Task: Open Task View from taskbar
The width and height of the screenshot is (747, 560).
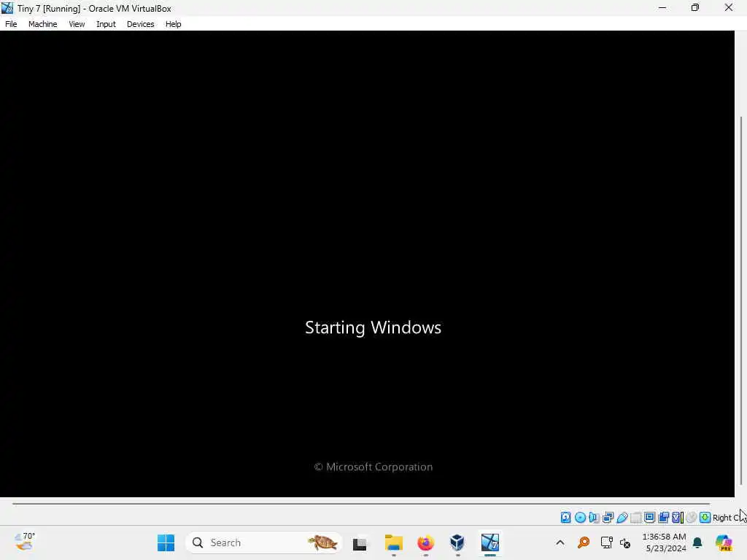Action: (x=360, y=542)
